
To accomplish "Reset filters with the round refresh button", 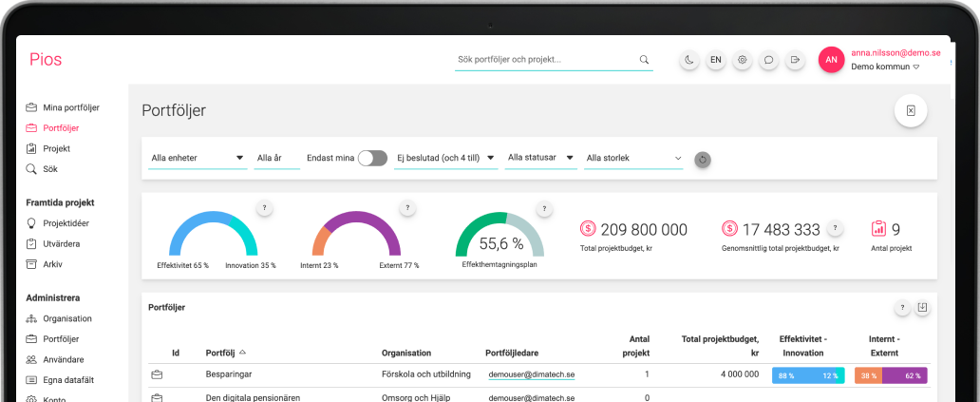I will click(x=703, y=159).
